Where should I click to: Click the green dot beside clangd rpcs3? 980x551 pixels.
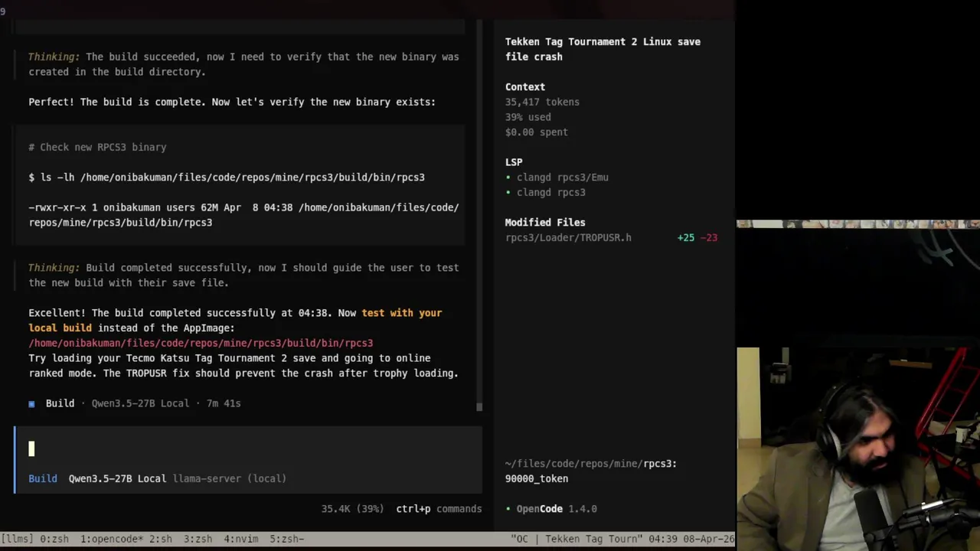coord(508,193)
